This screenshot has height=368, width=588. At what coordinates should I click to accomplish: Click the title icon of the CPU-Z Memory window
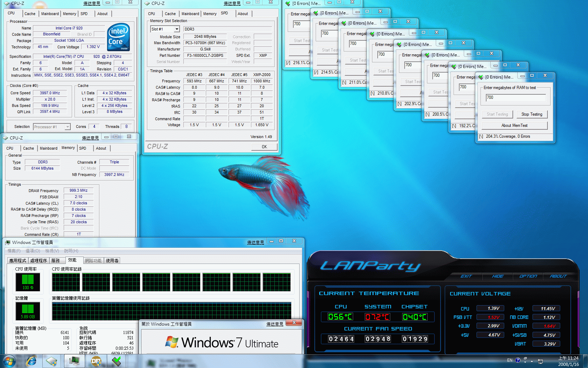tap(6, 138)
